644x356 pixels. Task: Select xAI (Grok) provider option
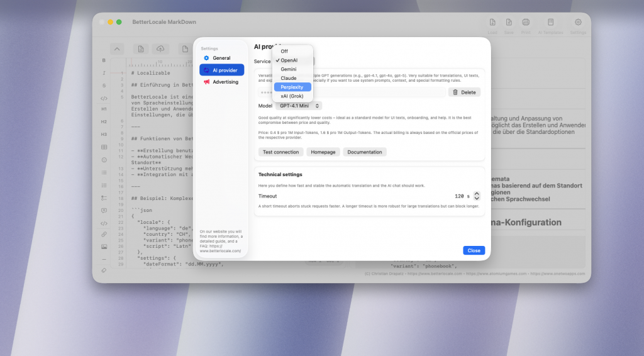[x=292, y=96]
